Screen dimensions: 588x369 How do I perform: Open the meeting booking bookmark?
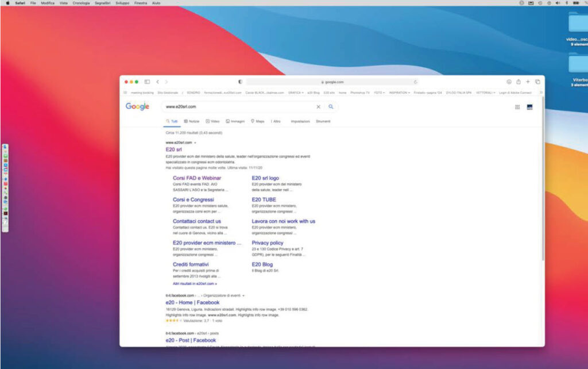142,93
